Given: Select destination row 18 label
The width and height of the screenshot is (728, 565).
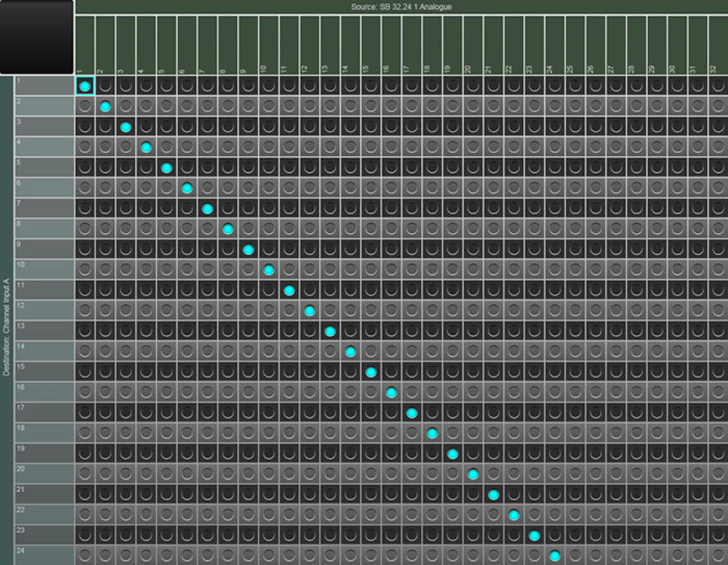Looking at the screenshot, I should click(44, 433).
